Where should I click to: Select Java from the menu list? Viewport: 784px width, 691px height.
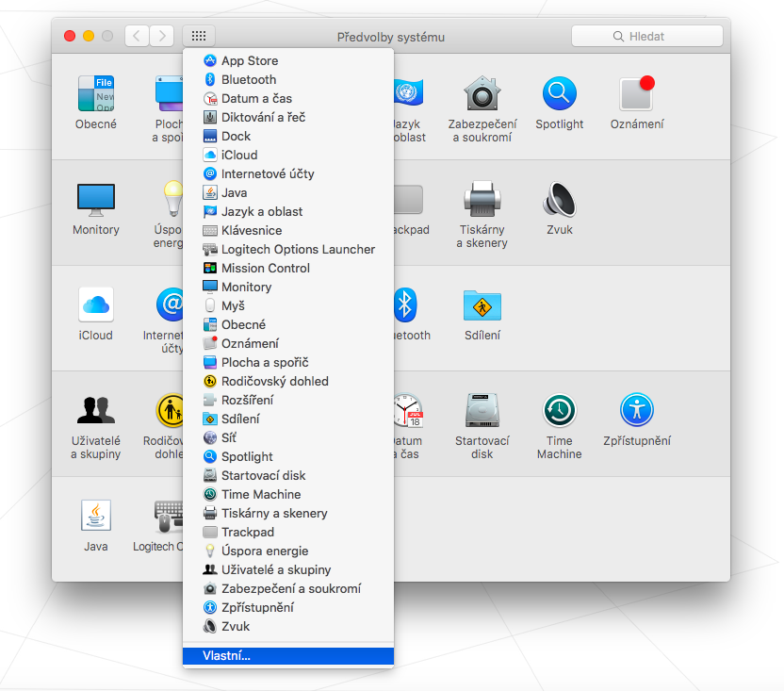tap(288, 192)
